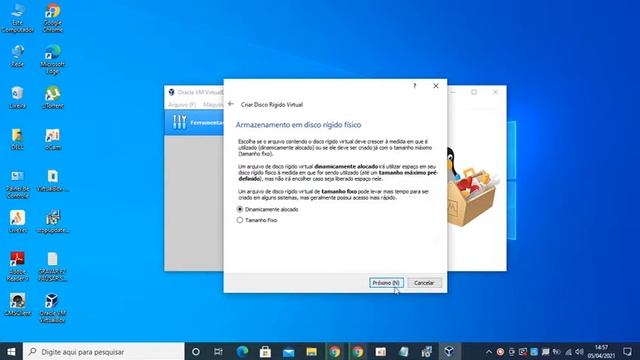Switch to second Chrome taskbar window
Viewport: 640px width, 360px height.
(358, 351)
